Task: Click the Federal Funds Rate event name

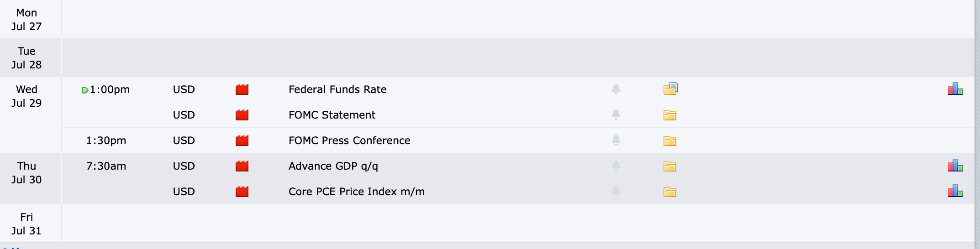Action: [337, 89]
